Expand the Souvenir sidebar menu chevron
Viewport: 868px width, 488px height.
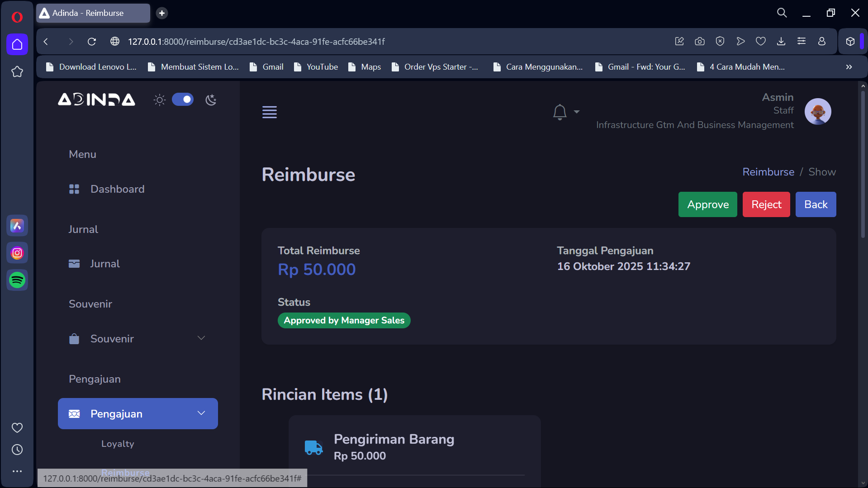201,338
